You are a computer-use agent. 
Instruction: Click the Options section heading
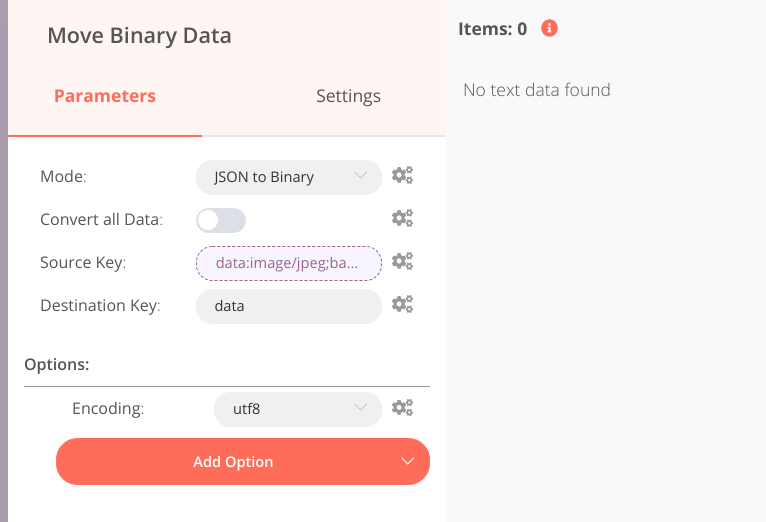point(57,364)
